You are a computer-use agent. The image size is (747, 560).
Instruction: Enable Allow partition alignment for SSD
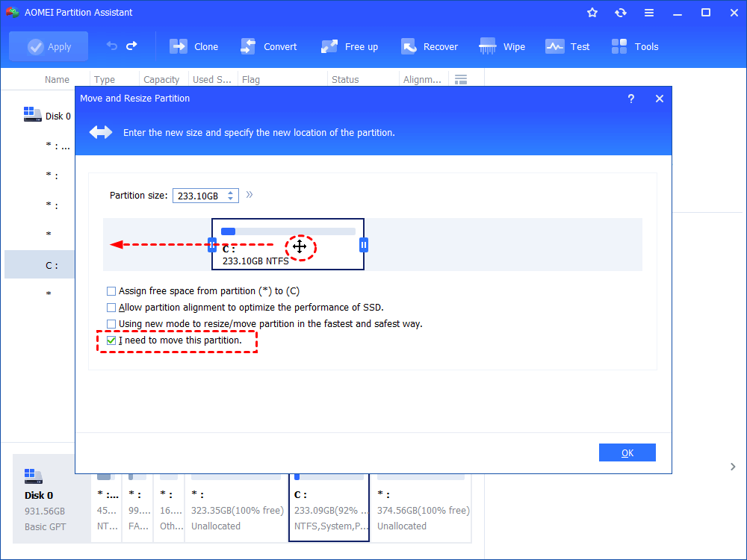click(x=111, y=308)
